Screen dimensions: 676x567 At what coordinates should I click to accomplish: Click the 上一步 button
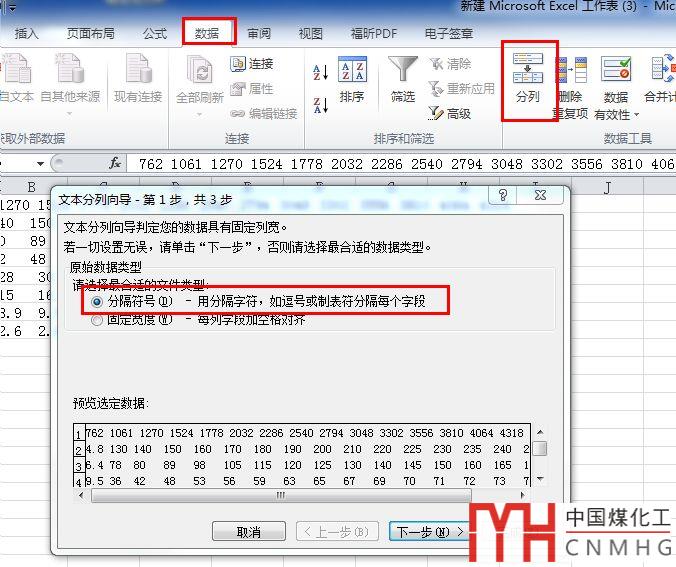coord(338,531)
